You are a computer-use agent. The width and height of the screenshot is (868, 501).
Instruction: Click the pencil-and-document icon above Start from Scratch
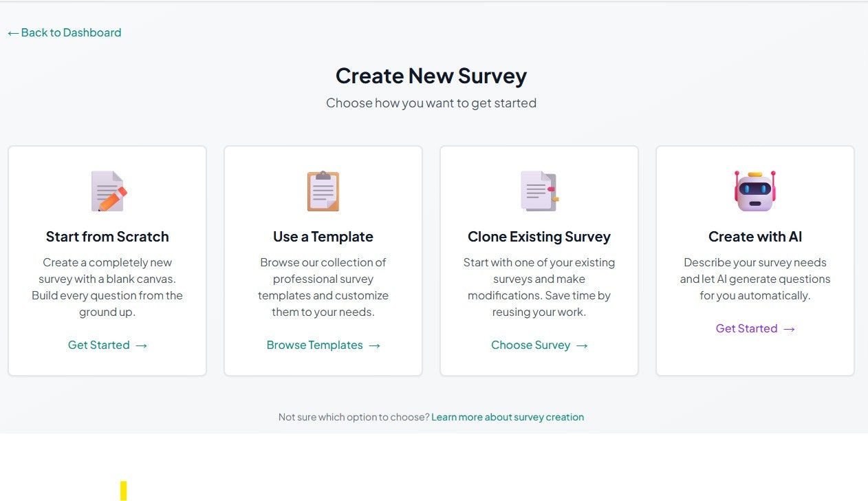[107, 191]
